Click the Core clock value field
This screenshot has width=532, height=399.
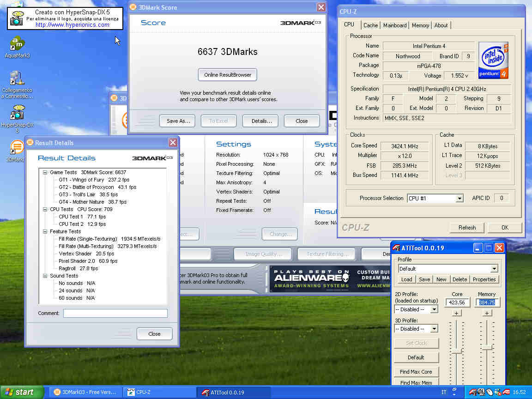(x=457, y=302)
